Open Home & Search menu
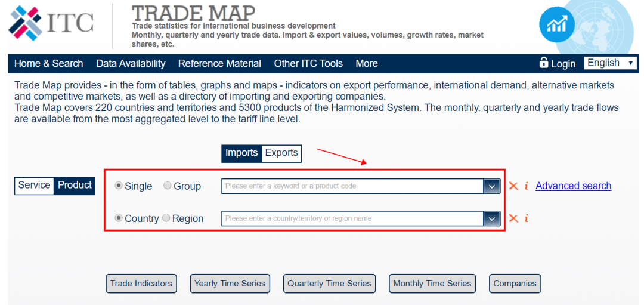This screenshot has width=644, height=305. point(48,64)
